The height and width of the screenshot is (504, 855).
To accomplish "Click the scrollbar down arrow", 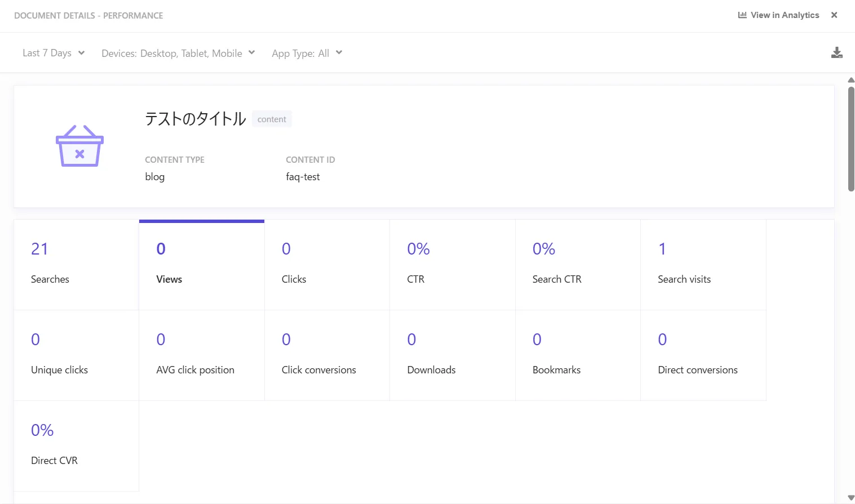I will [x=850, y=498].
